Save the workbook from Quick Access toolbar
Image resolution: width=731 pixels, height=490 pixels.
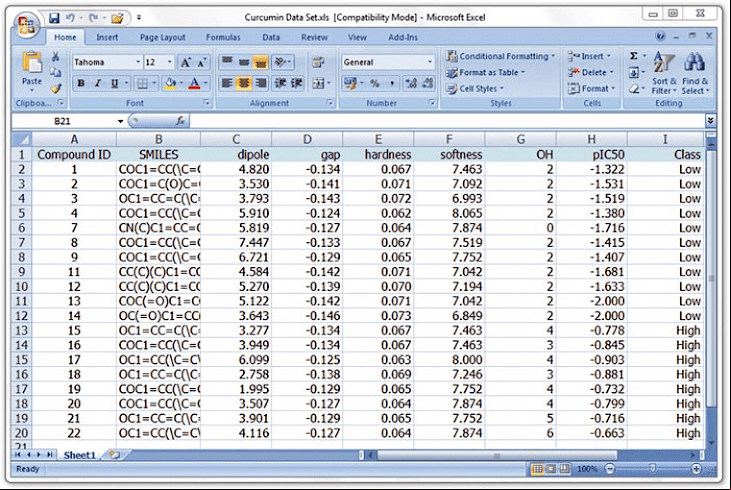click(x=55, y=18)
